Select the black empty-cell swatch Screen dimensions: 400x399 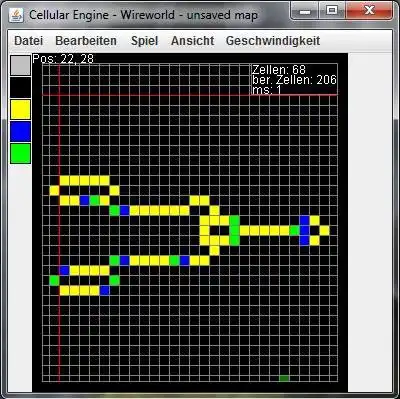20,87
